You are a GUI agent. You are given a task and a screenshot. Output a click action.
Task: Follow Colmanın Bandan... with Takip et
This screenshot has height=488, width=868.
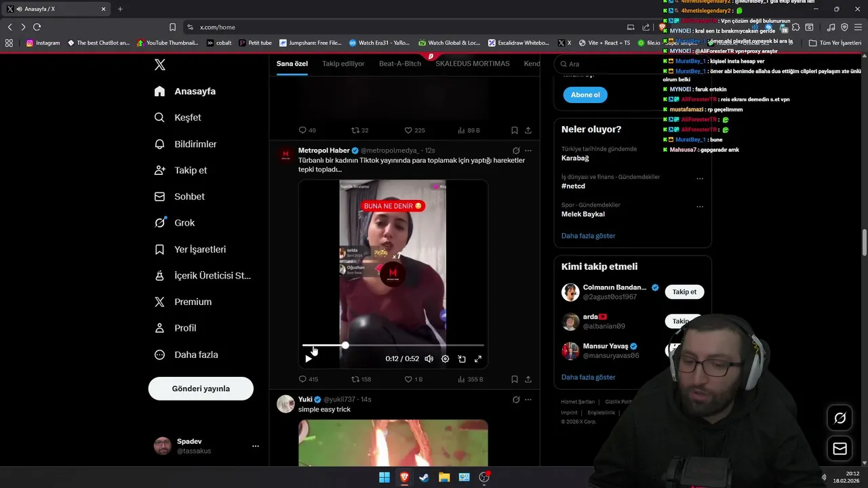[684, 292]
